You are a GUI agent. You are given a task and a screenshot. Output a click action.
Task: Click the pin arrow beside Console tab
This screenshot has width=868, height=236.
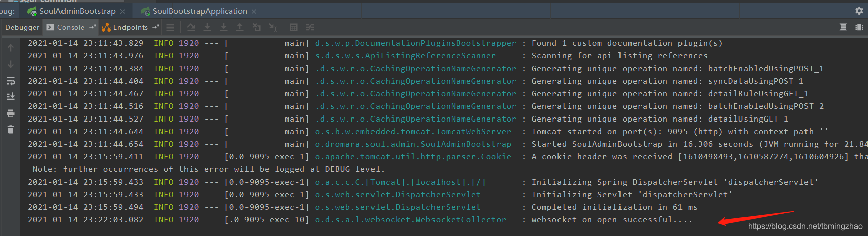[92, 27]
